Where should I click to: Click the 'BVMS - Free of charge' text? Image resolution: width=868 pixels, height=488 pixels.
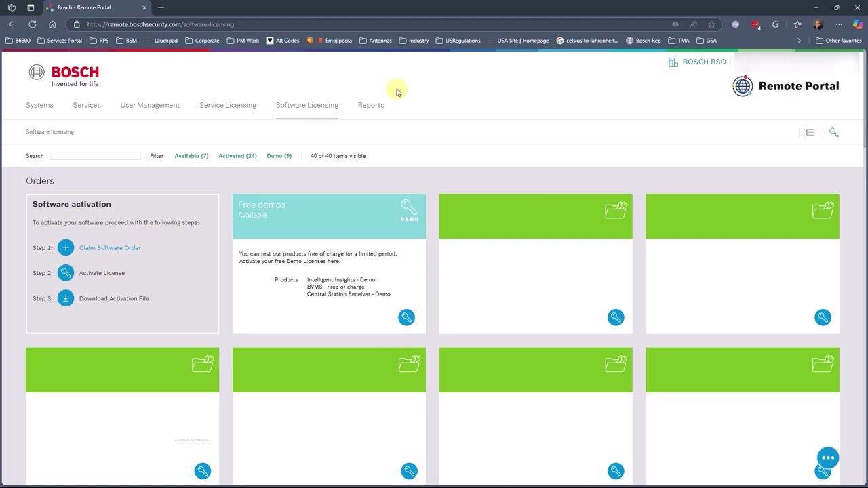click(336, 287)
